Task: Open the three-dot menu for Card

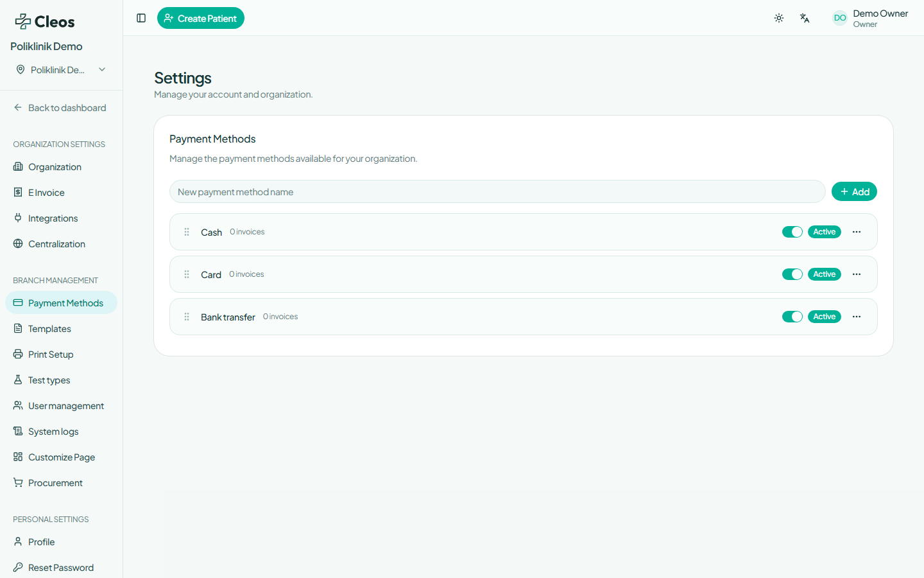Action: (x=857, y=274)
